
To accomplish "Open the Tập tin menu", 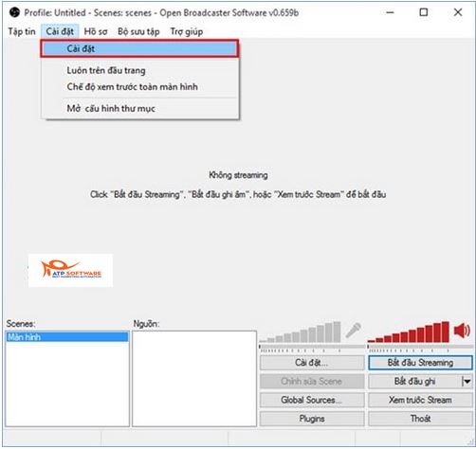I will [22, 31].
